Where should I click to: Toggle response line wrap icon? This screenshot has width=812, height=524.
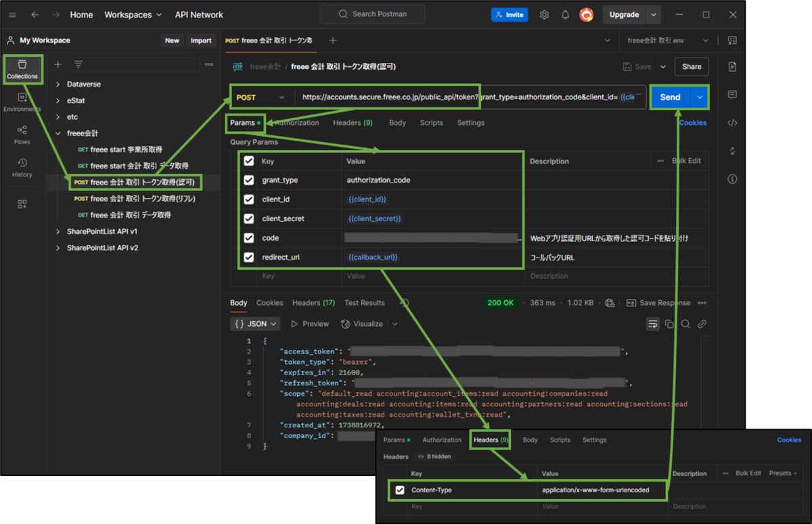pyautogui.click(x=653, y=324)
